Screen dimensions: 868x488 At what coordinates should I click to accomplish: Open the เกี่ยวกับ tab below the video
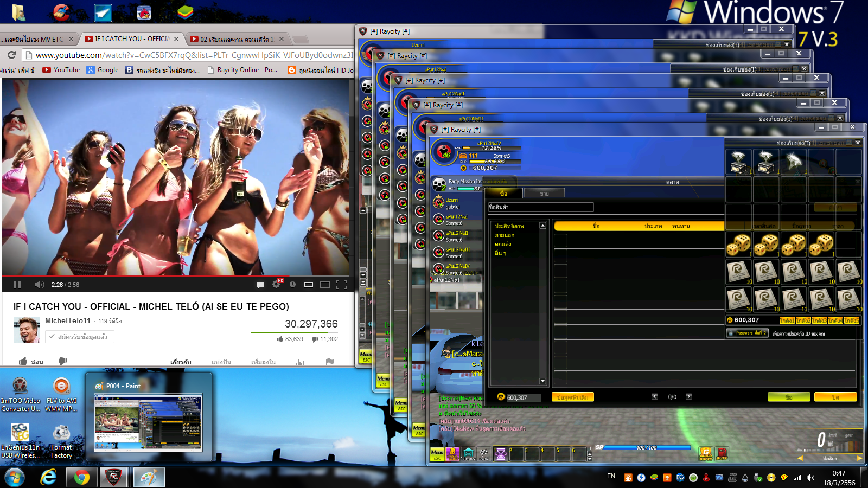tap(181, 362)
